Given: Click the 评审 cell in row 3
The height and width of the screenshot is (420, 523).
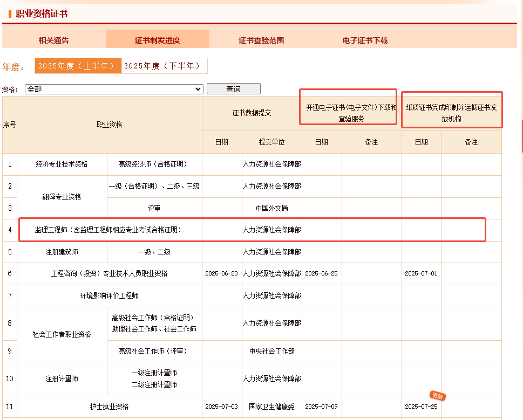Looking at the screenshot, I should click(154, 208).
